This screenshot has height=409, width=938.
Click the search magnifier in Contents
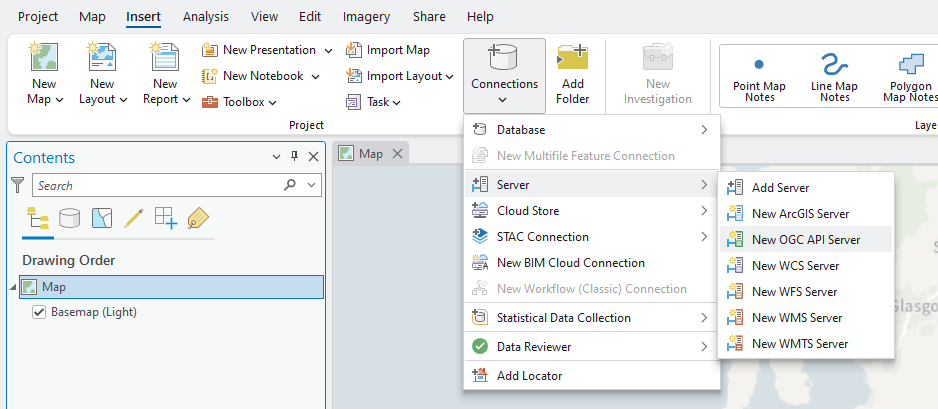tap(290, 185)
